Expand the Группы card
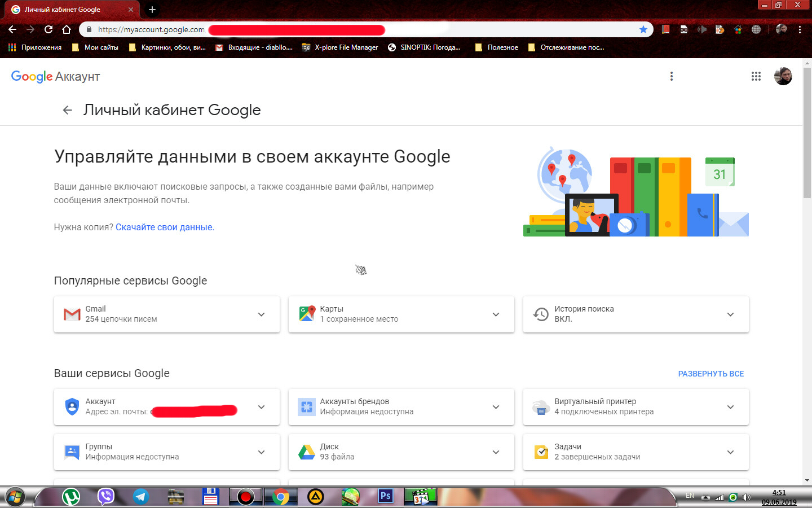The width and height of the screenshot is (812, 508). click(x=261, y=452)
